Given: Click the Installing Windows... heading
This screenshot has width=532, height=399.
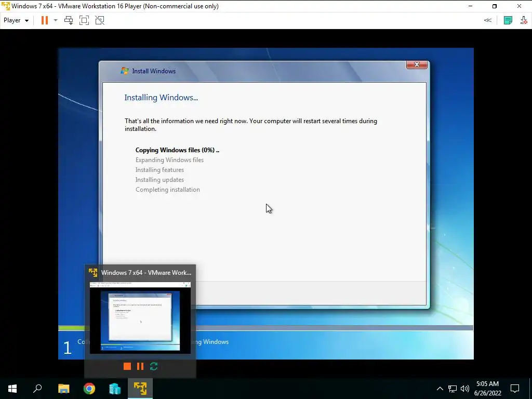Looking at the screenshot, I should click(161, 98).
